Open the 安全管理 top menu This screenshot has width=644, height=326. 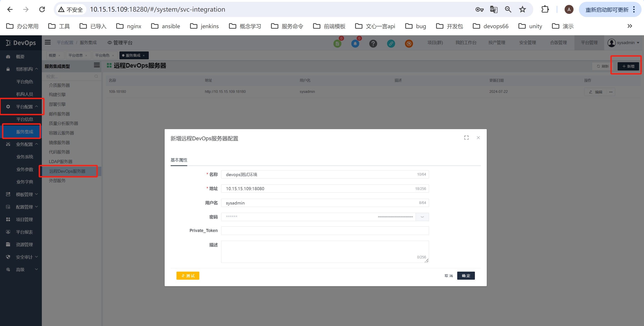click(x=527, y=43)
